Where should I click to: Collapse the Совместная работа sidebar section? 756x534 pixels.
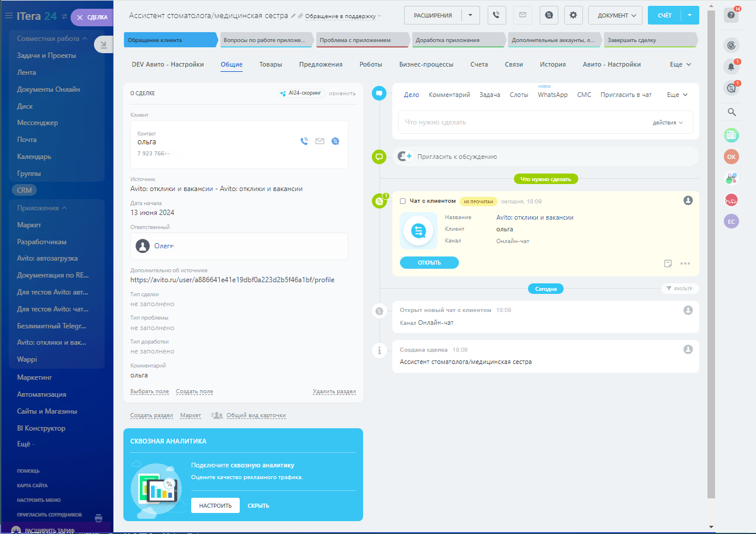pyautogui.click(x=85, y=39)
